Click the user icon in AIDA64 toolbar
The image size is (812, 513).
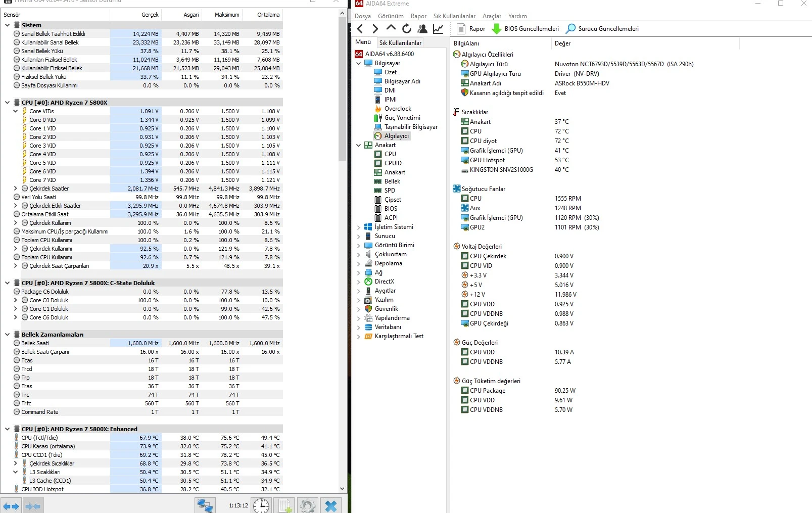coord(422,29)
